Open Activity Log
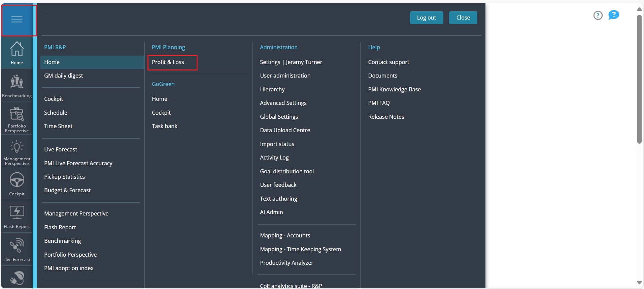The image size is (644, 289). tap(274, 157)
